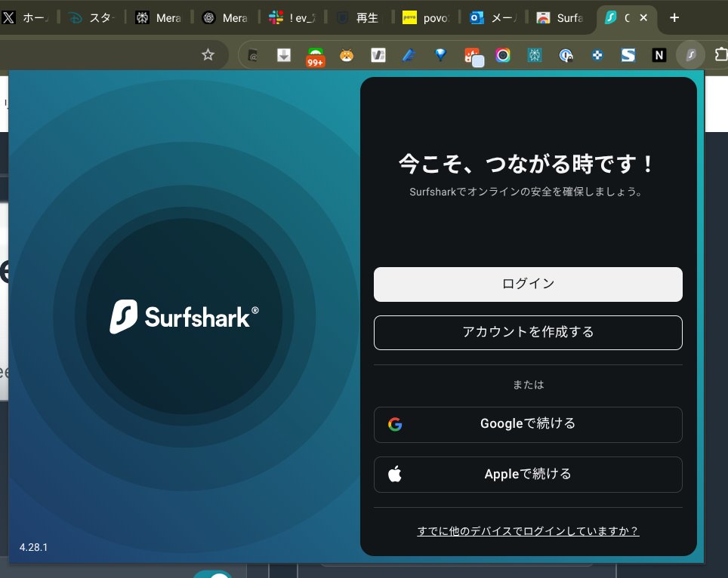The height and width of the screenshot is (578, 728).
Task: Click the blue pen extension icon
Action: pos(409,55)
